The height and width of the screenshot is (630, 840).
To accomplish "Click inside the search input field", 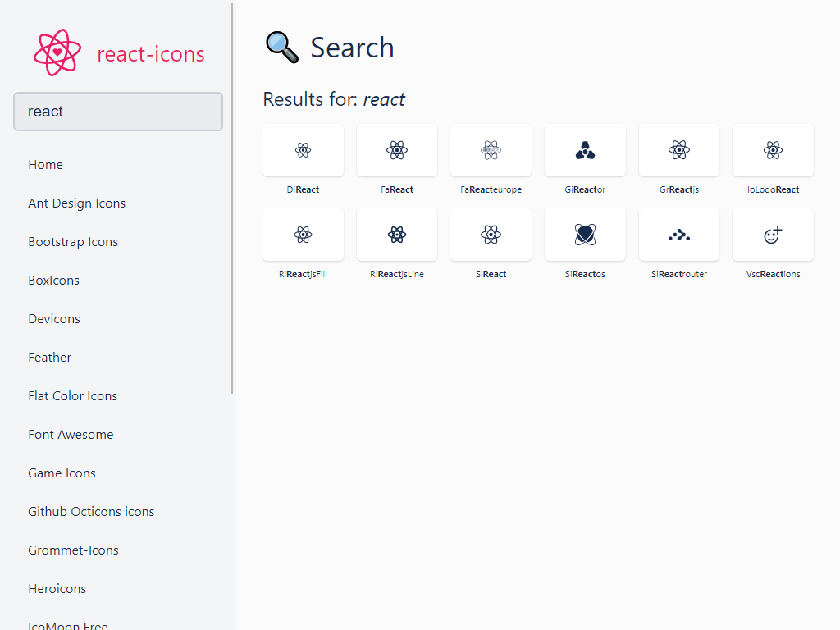I will 117,112.
